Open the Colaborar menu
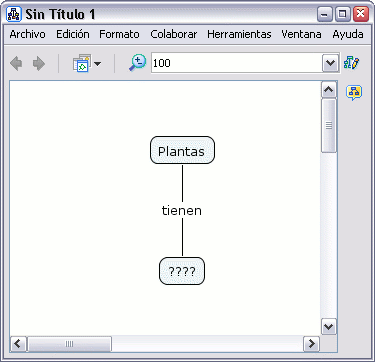Screen dimensions: 375x362 (174, 34)
